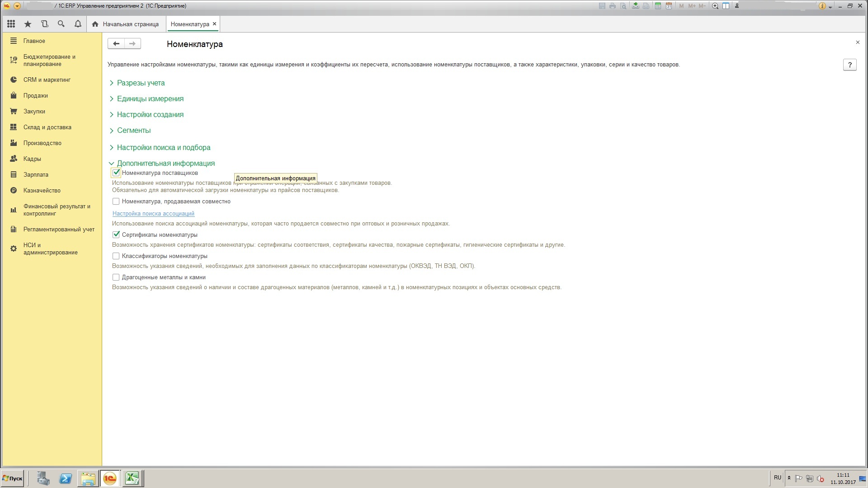Open the Calendar icon showing 31
Screen dimensions: 868x488
click(669, 6)
